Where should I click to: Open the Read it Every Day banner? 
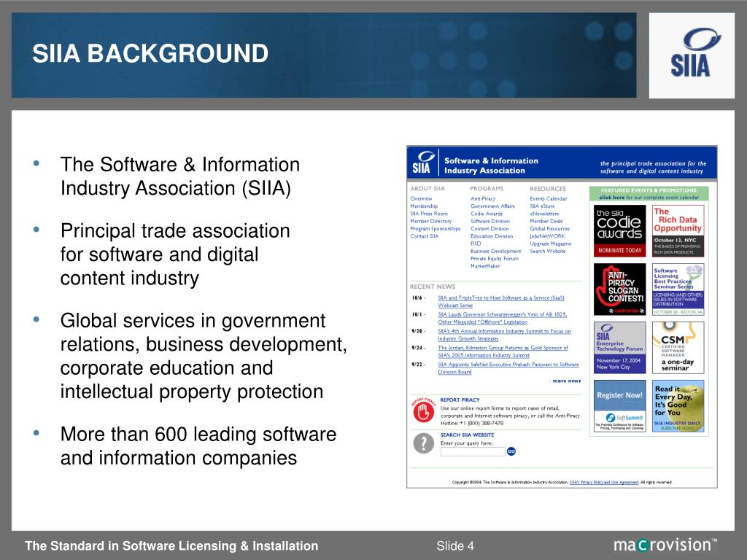point(678,406)
